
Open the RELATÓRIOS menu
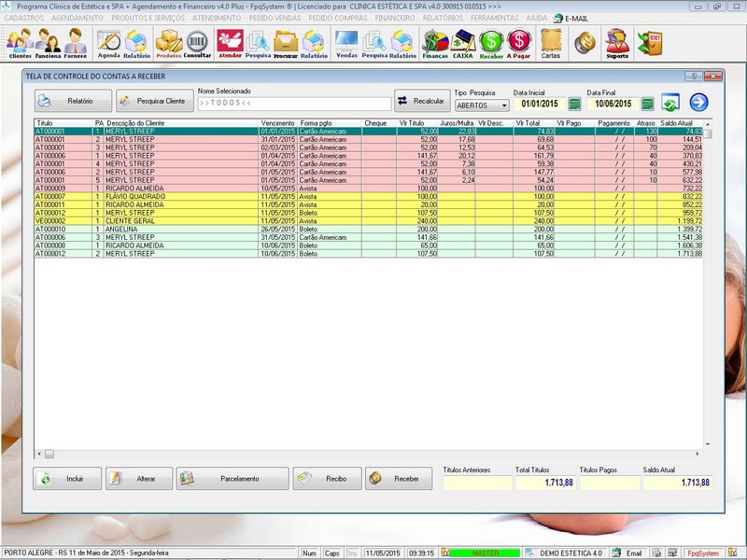coord(443,18)
